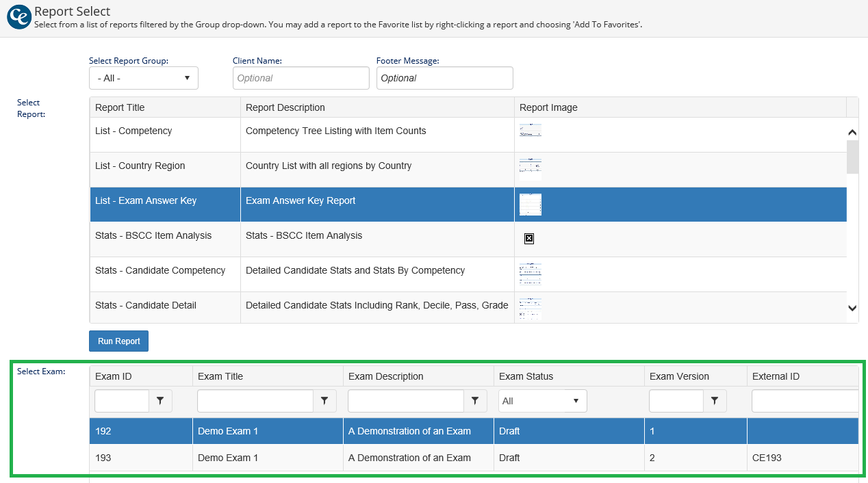Open the List - Competency report thumbnail
Image resolution: width=868 pixels, height=483 pixels.
pos(530,131)
